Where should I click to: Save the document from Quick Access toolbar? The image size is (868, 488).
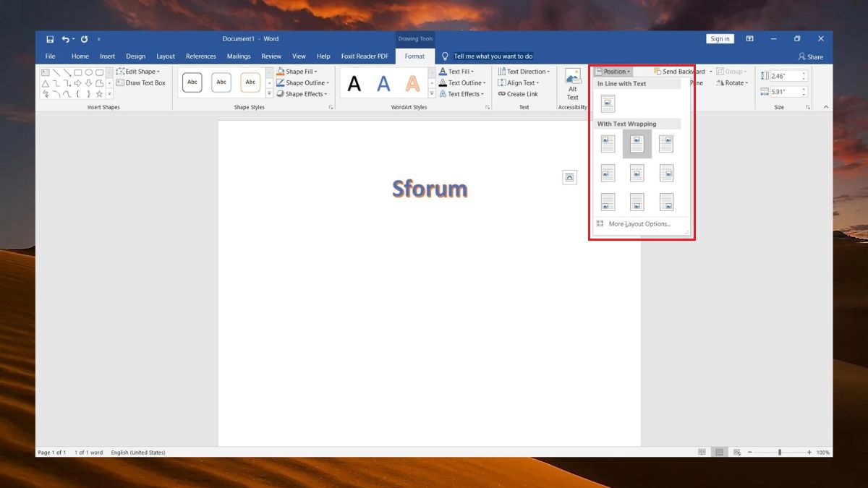pos(50,39)
